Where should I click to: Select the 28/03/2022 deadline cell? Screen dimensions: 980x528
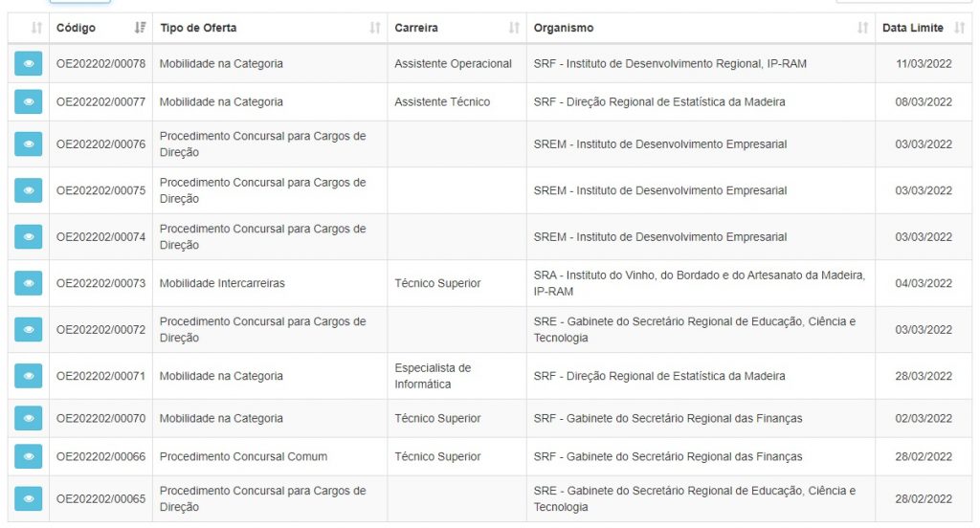point(924,376)
